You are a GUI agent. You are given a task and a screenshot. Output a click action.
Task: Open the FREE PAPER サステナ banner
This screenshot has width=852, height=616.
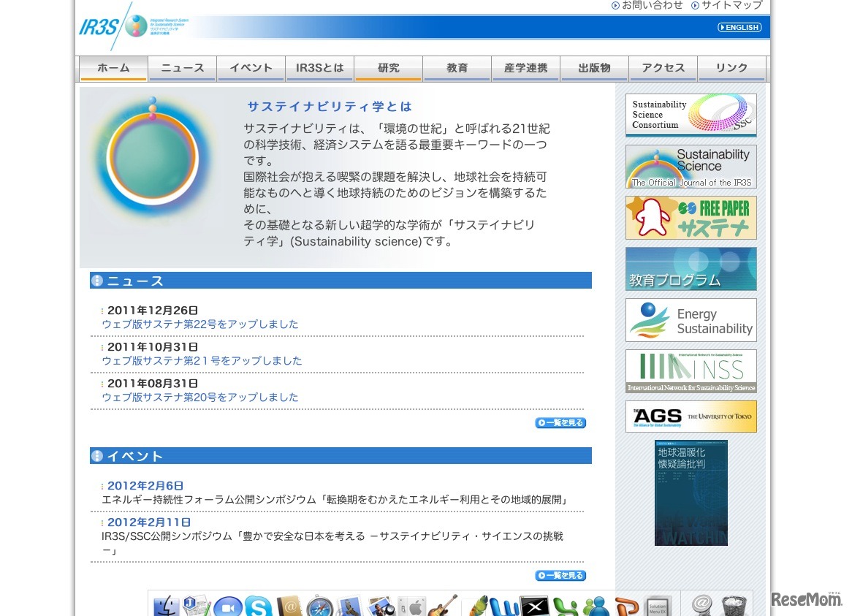pos(691,218)
